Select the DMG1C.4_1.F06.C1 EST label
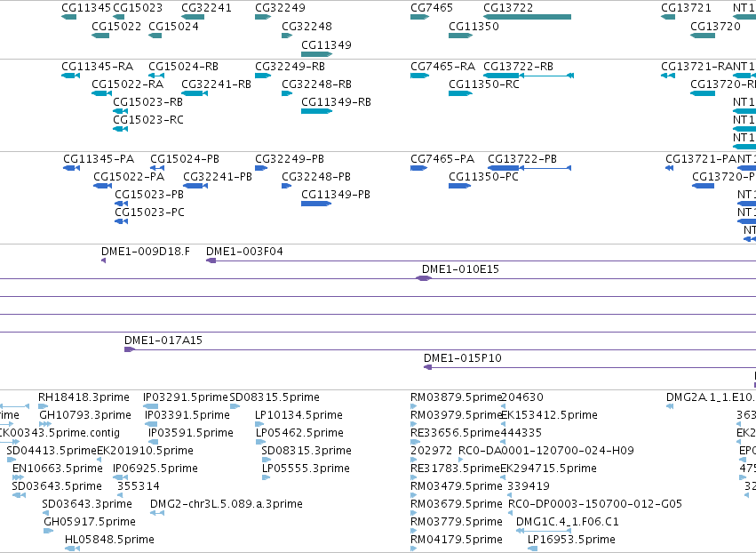The image size is (756, 553). (x=567, y=522)
